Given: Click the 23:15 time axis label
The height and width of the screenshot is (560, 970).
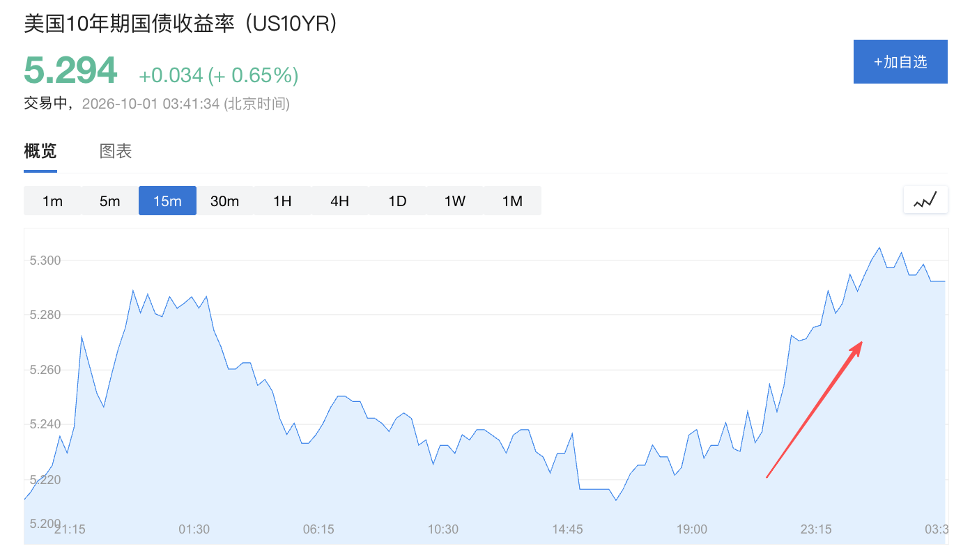Looking at the screenshot, I should [x=816, y=529].
